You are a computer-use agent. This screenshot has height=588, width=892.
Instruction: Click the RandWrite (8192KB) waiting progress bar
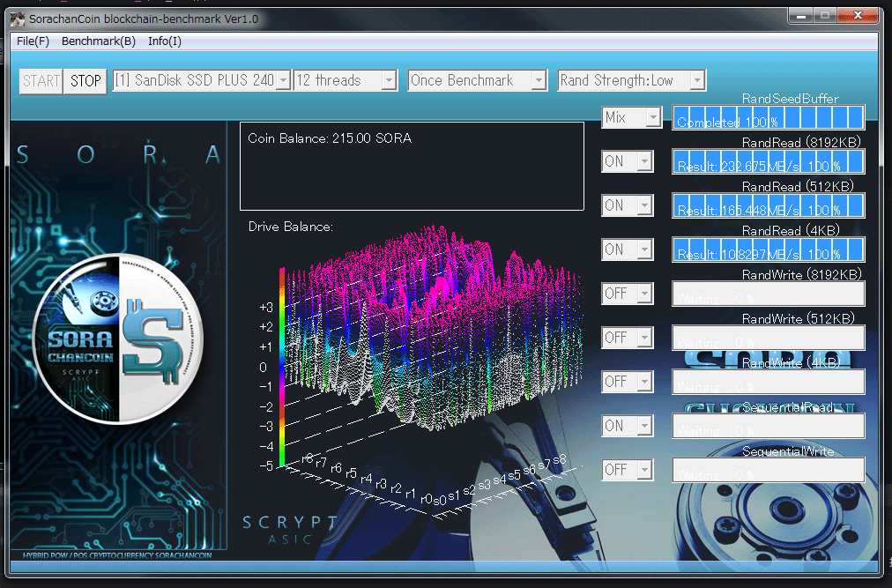click(768, 294)
